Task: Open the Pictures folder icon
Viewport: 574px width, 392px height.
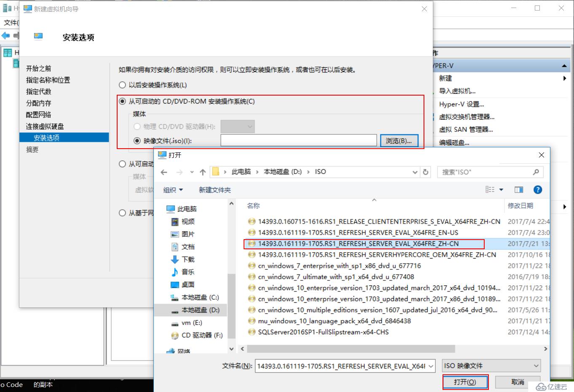Action: point(175,234)
